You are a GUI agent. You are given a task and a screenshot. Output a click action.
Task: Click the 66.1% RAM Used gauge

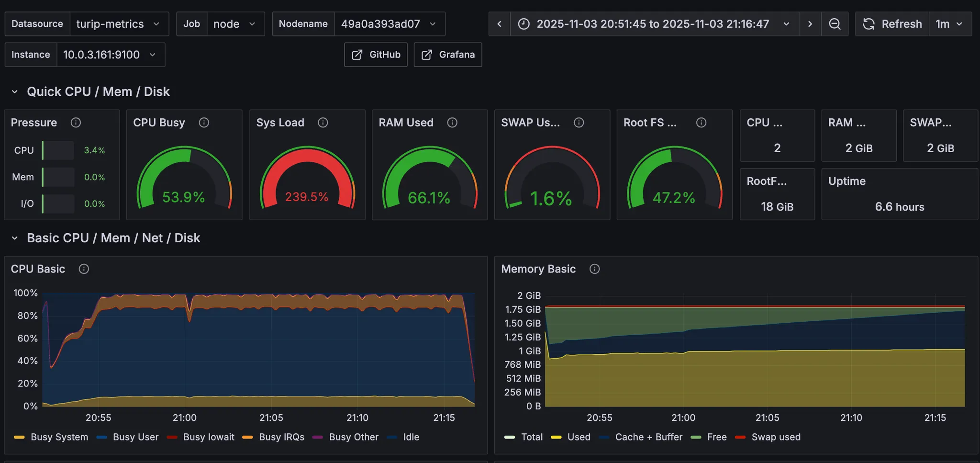pos(430,177)
